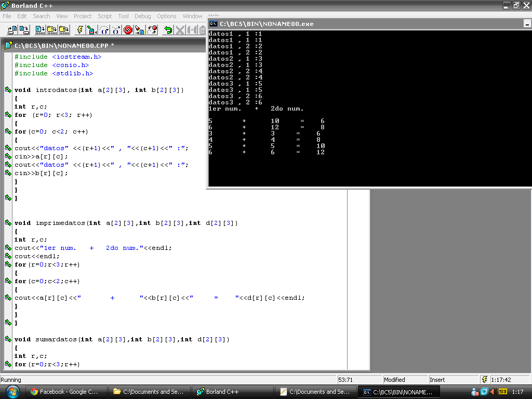Open the Window menu

pos(192,16)
